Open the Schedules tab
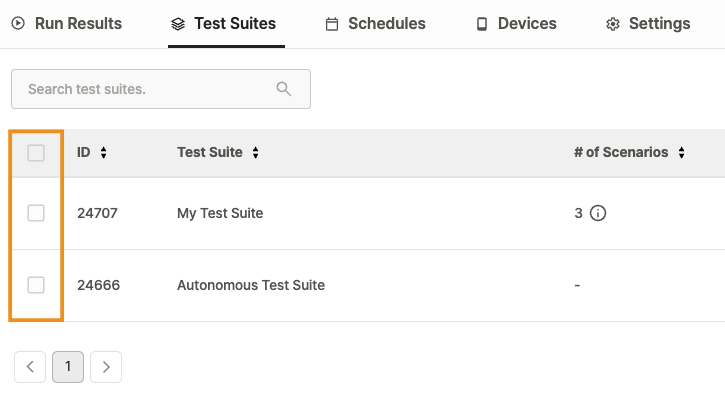This screenshot has width=725, height=399. (375, 24)
